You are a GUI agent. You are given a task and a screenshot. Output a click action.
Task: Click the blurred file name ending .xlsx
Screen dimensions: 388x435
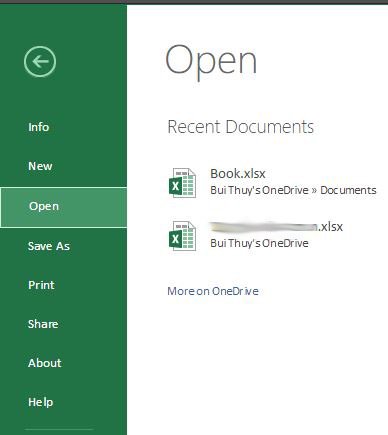pyautogui.click(x=276, y=227)
